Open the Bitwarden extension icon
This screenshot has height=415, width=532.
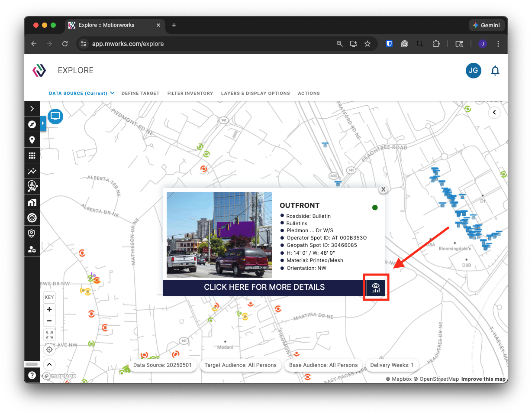tap(389, 44)
